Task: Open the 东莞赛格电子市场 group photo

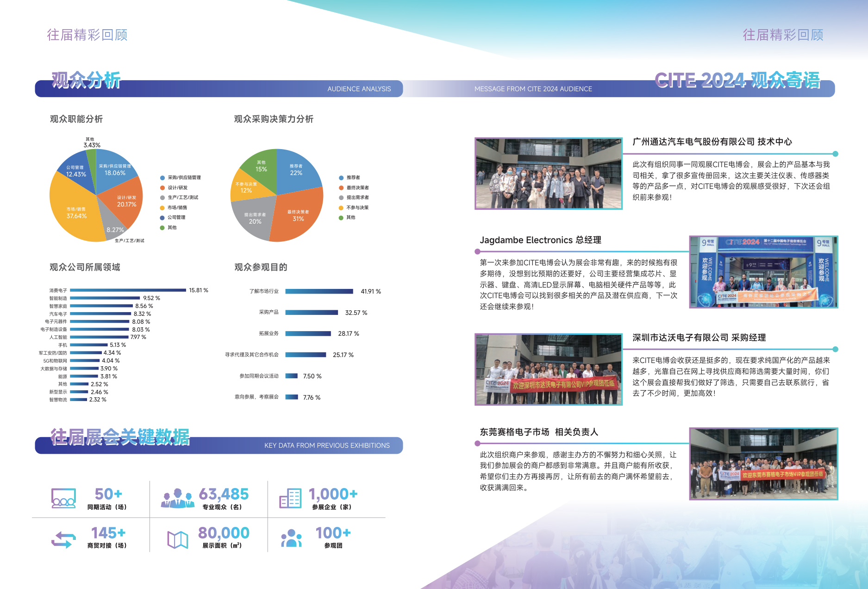Action: 763,464
